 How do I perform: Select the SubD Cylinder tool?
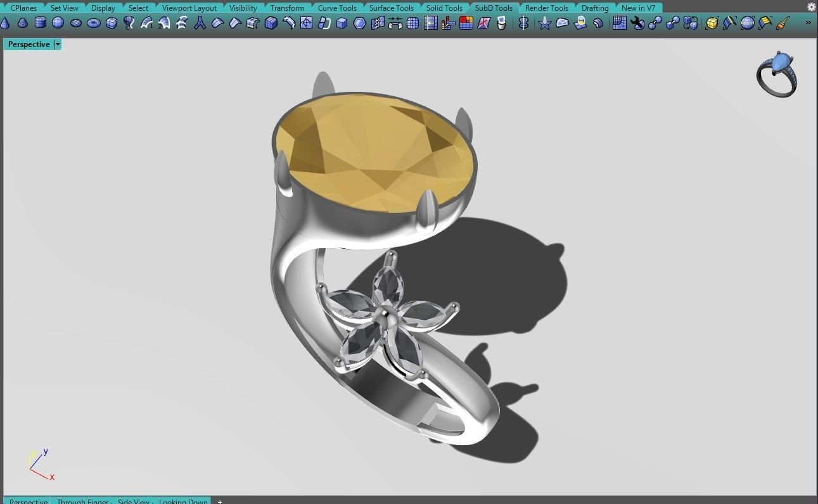click(x=41, y=23)
